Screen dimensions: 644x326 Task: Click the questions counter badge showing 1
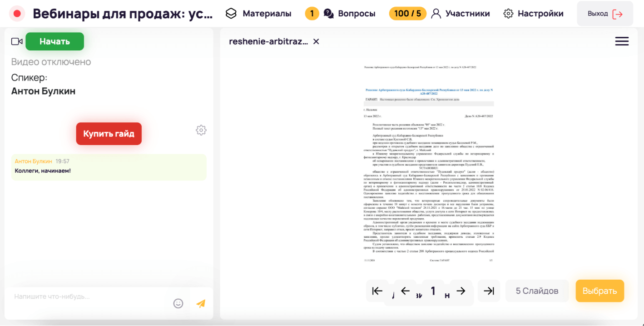point(312,14)
